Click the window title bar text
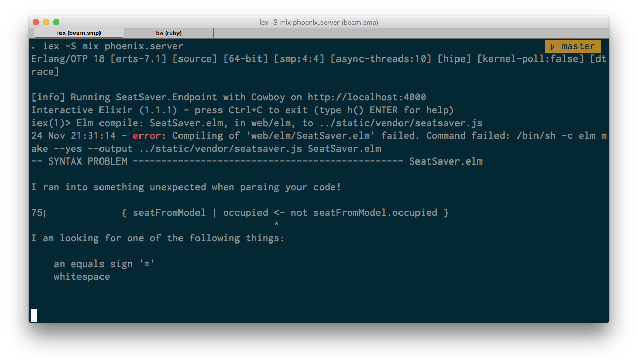This screenshot has height=364, width=638. (x=319, y=23)
